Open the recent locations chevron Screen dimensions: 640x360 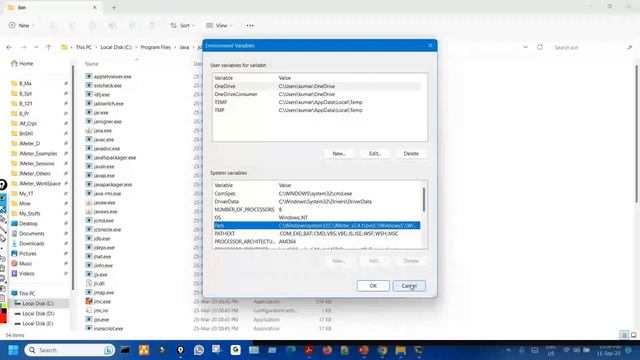[36, 47]
